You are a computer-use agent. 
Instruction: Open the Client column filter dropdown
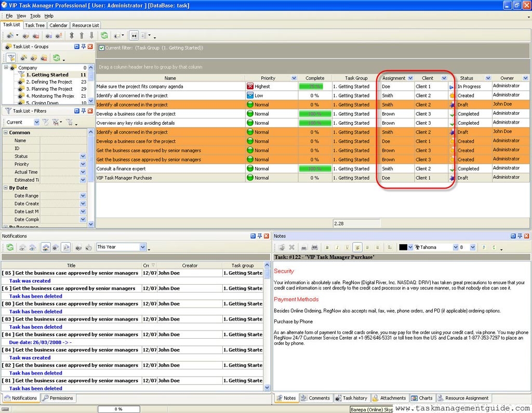pyautogui.click(x=444, y=78)
